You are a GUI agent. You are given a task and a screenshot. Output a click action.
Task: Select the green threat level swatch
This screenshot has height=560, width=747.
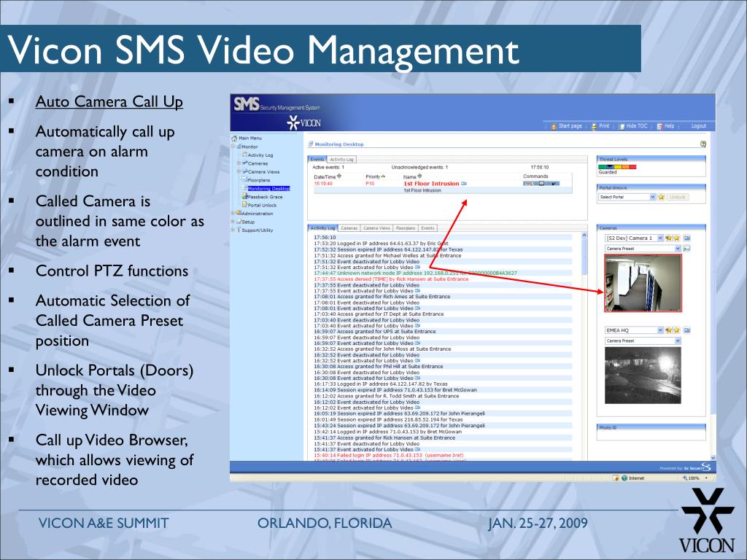click(x=602, y=167)
